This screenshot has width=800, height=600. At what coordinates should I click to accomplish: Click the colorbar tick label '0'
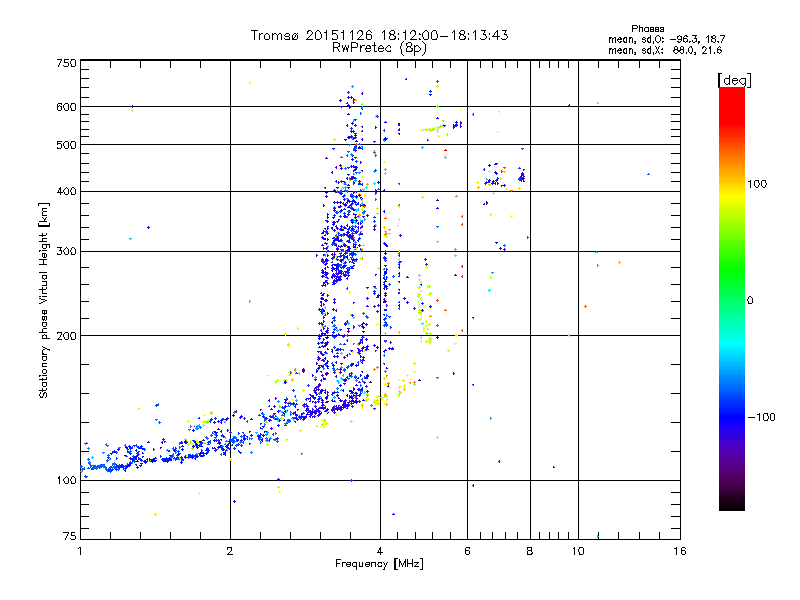click(x=750, y=301)
